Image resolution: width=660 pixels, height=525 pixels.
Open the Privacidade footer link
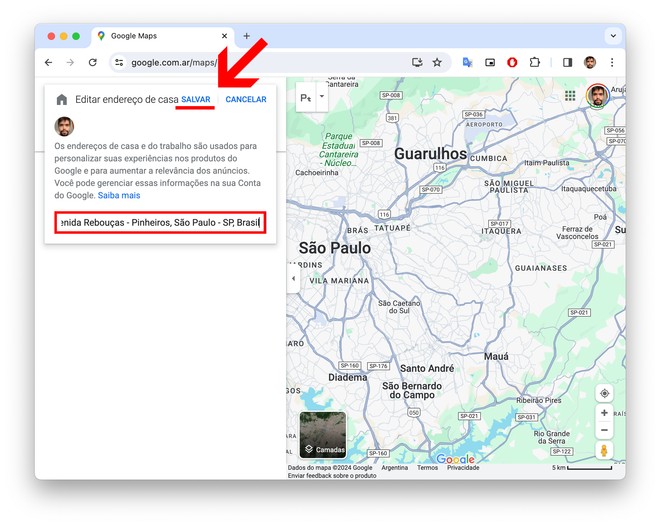click(463, 468)
